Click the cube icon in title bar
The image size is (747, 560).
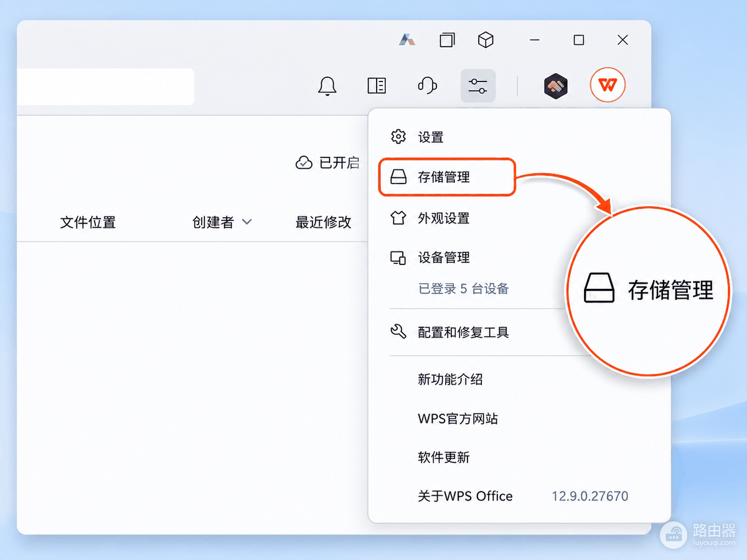click(x=486, y=40)
